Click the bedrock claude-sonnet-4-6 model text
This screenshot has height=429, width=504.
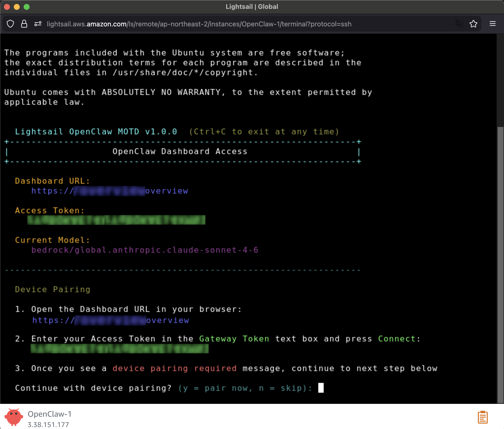[x=145, y=250]
